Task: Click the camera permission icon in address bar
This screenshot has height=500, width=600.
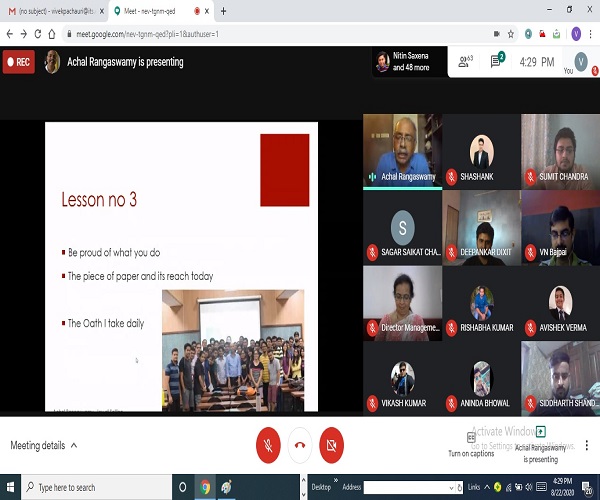Action: (x=497, y=34)
